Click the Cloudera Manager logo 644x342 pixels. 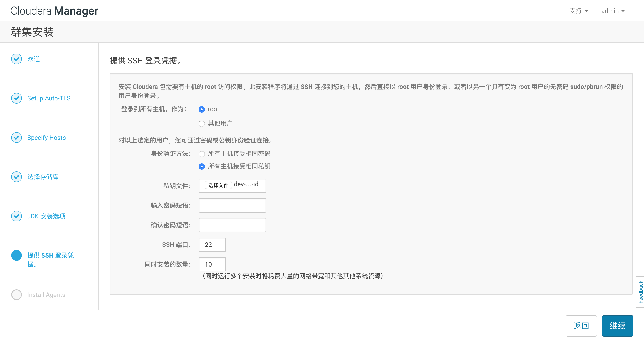point(54,10)
